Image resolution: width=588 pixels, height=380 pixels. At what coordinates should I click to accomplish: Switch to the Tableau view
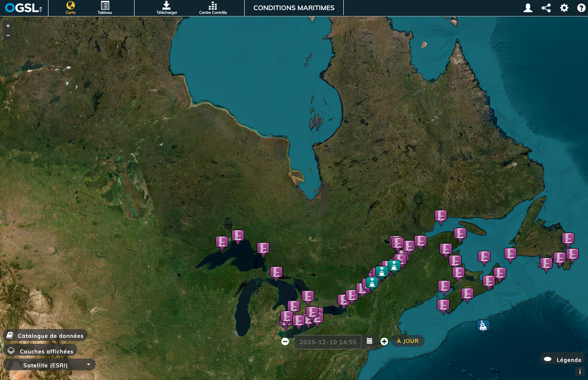click(x=105, y=8)
